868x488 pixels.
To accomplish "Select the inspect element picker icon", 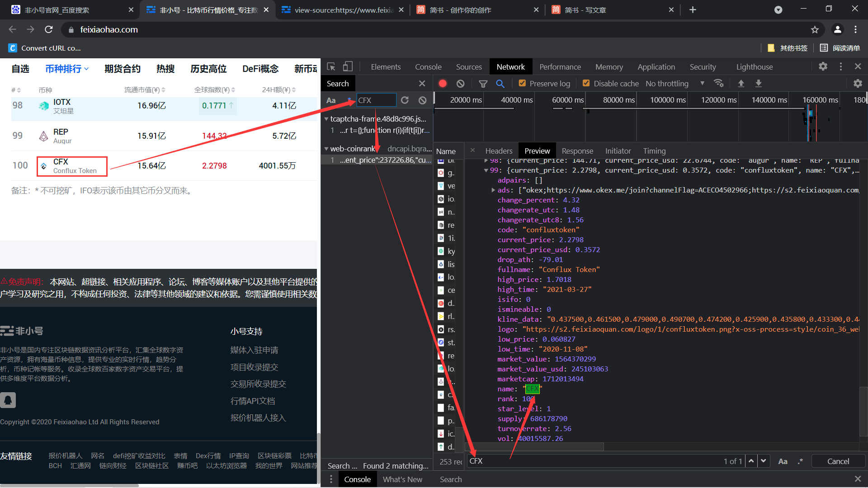I will pyautogui.click(x=331, y=67).
